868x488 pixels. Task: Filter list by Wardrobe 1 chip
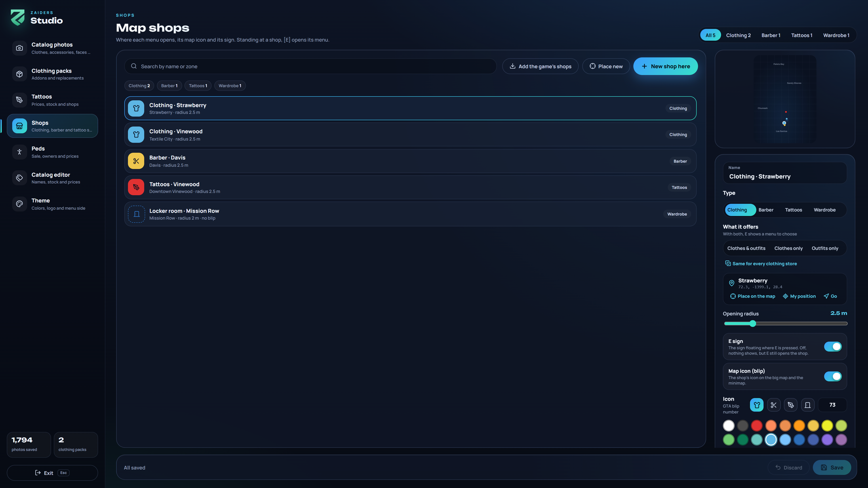230,86
